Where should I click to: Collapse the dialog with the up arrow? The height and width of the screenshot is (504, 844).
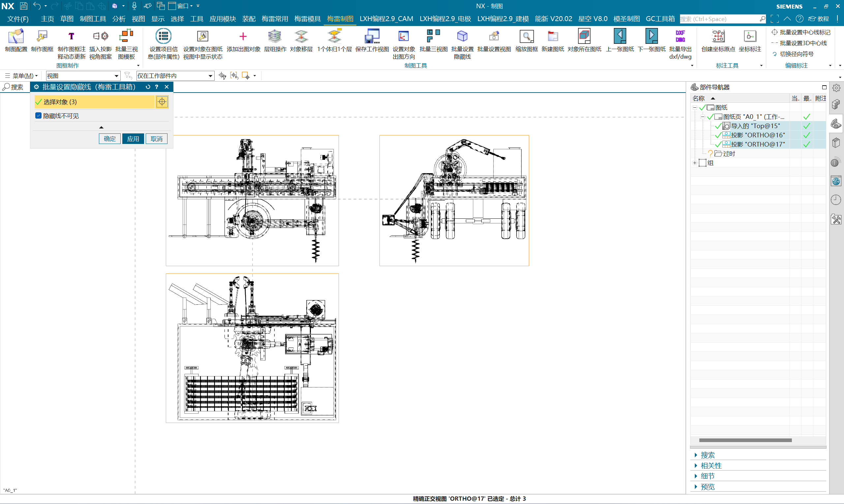tap(101, 127)
